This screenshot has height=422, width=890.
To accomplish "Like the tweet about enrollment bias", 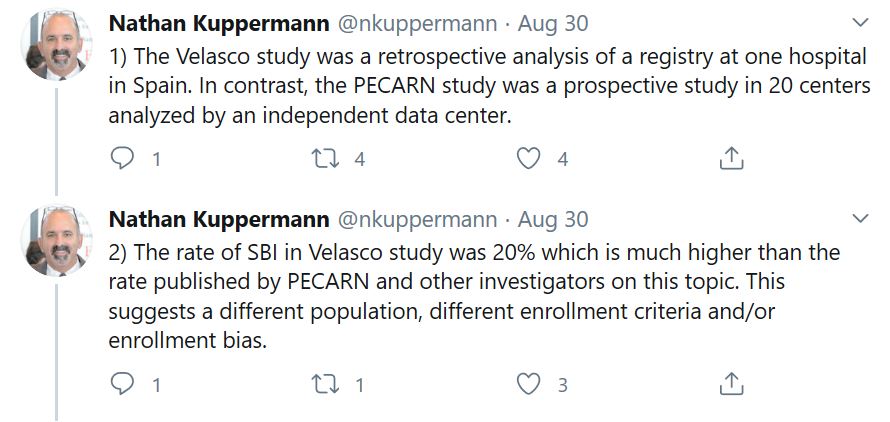I will 528,385.
